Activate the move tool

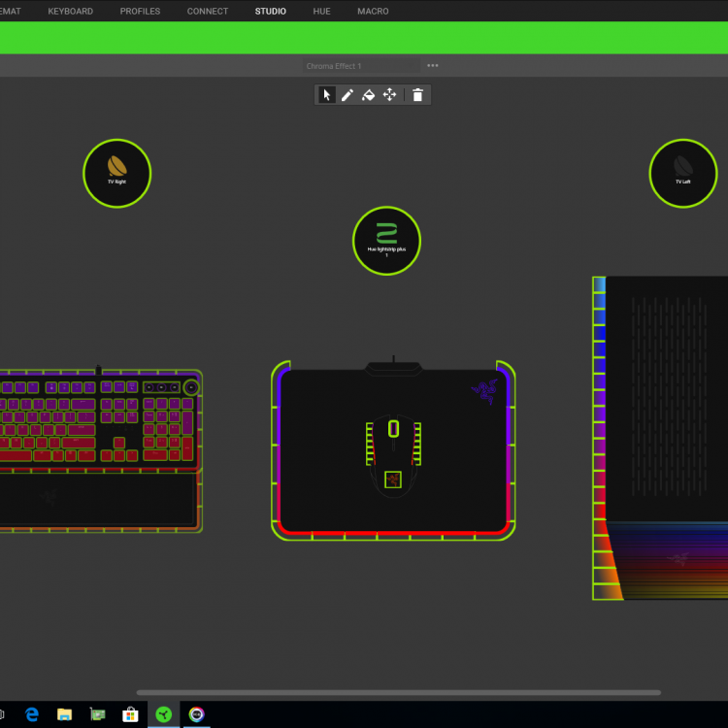click(x=389, y=95)
